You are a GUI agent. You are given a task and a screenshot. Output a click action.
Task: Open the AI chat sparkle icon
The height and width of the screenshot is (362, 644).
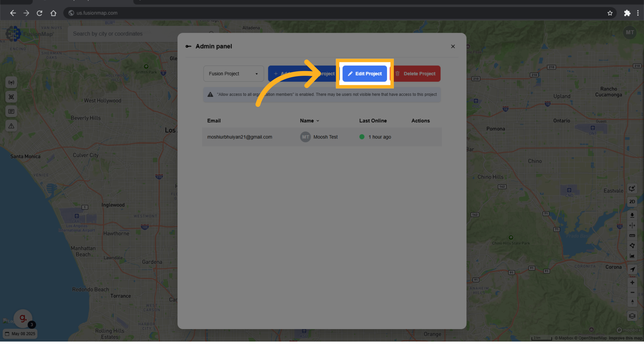click(632, 188)
